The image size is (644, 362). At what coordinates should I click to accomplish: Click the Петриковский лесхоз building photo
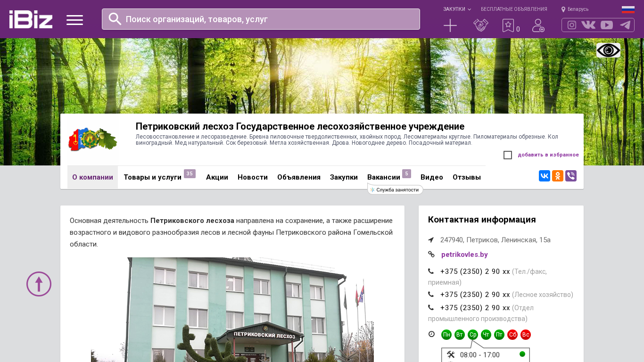pyautogui.click(x=232, y=310)
